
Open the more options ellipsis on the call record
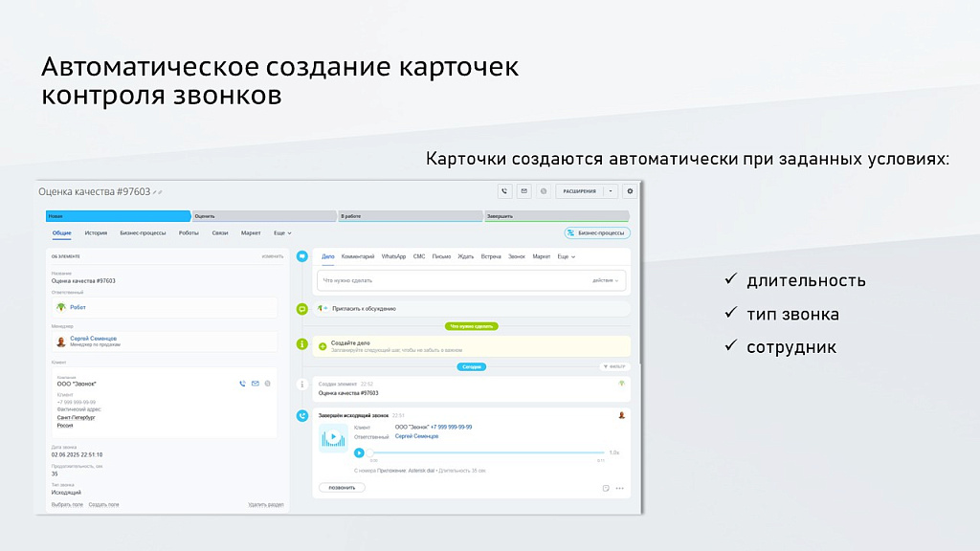(x=619, y=488)
